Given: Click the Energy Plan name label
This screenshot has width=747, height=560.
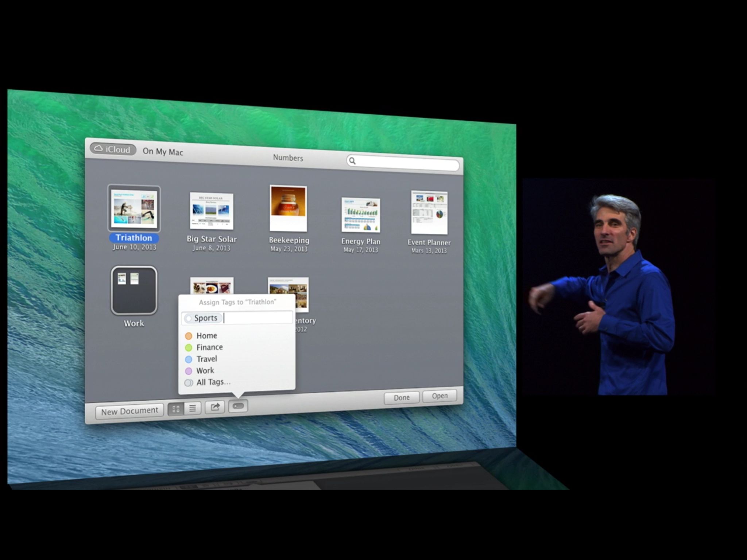Looking at the screenshot, I should pos(361,241).
